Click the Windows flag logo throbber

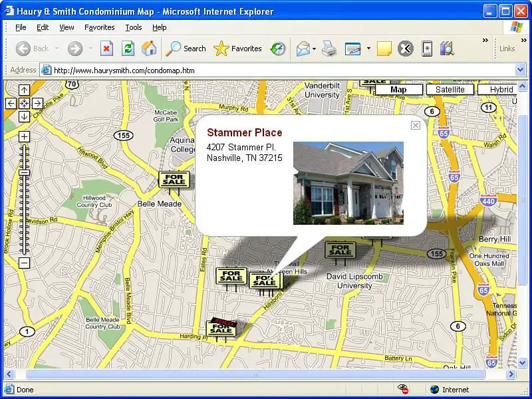pyautogui.click(x=517, y=27)
